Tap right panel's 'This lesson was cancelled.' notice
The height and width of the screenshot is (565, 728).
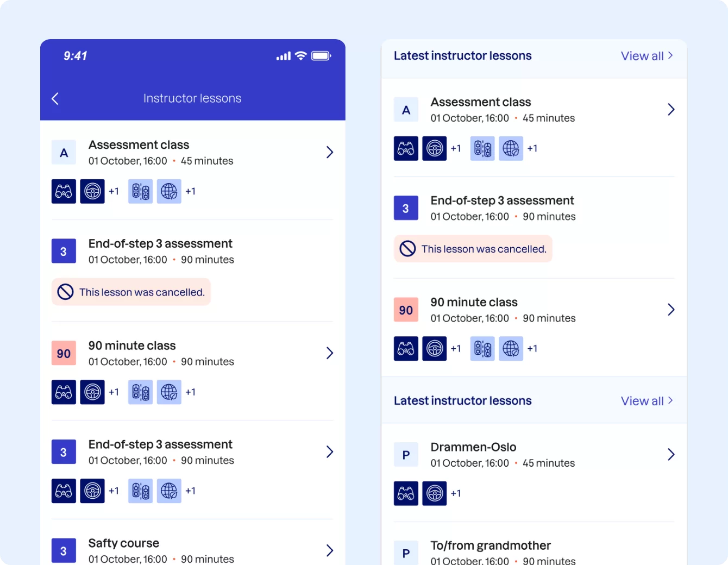coord(473,249)
